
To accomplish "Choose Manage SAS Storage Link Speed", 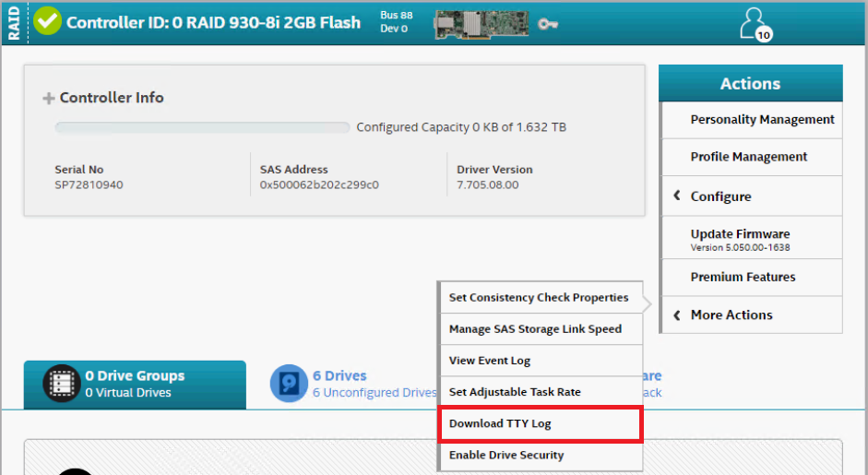I will pyautogui.click(x=535, y=329).
